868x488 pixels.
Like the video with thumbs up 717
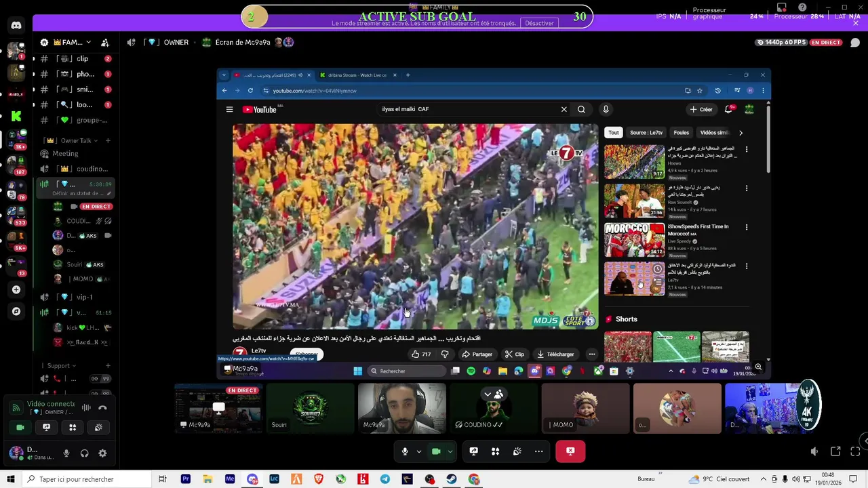[421, 354]
